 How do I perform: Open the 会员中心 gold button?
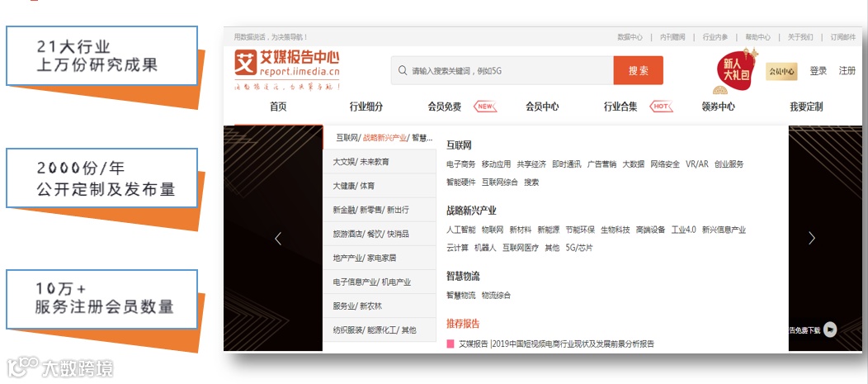781,72
